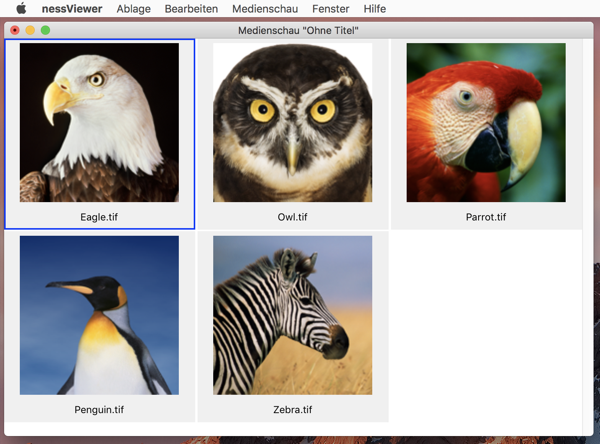This screenshot has width=600, height=444.
Task: Open the Apple menu
Action: coord(21,8)
